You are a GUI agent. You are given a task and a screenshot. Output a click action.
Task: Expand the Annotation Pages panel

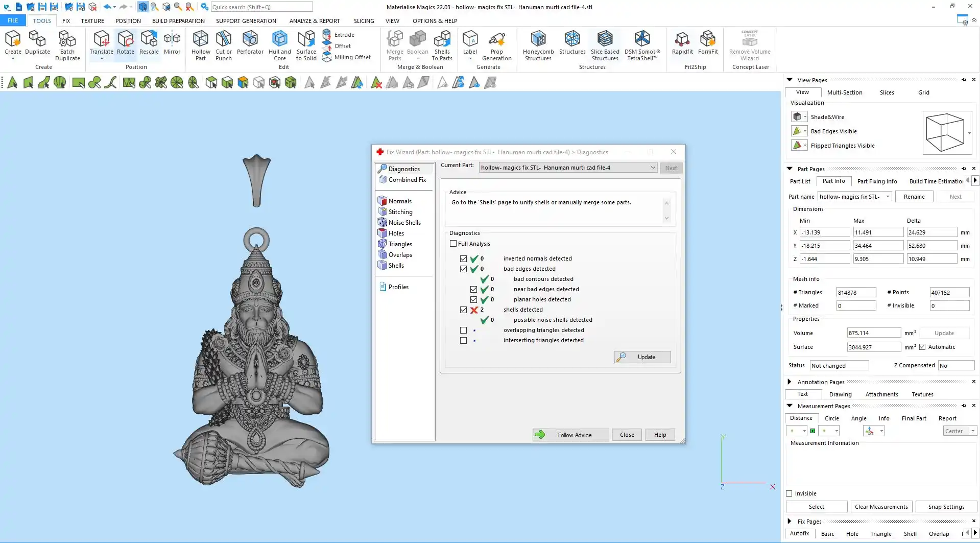[x=790, y=382]
